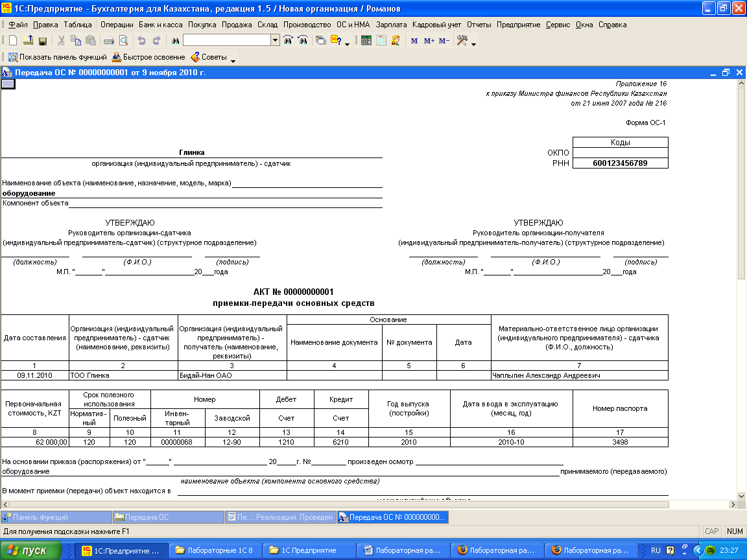The width and height of the screenshot is (747, 560).
Task: Click inside the toolbar search text field
Action: tap(227, 40)
